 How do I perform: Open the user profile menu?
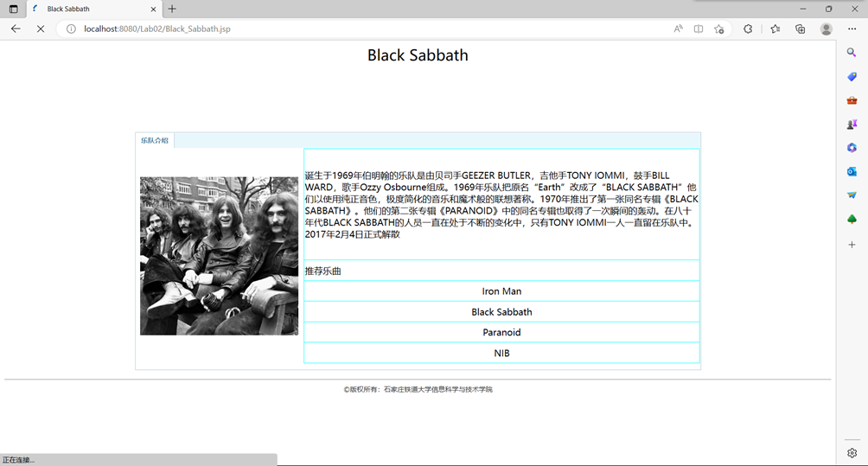pos(826,29)
